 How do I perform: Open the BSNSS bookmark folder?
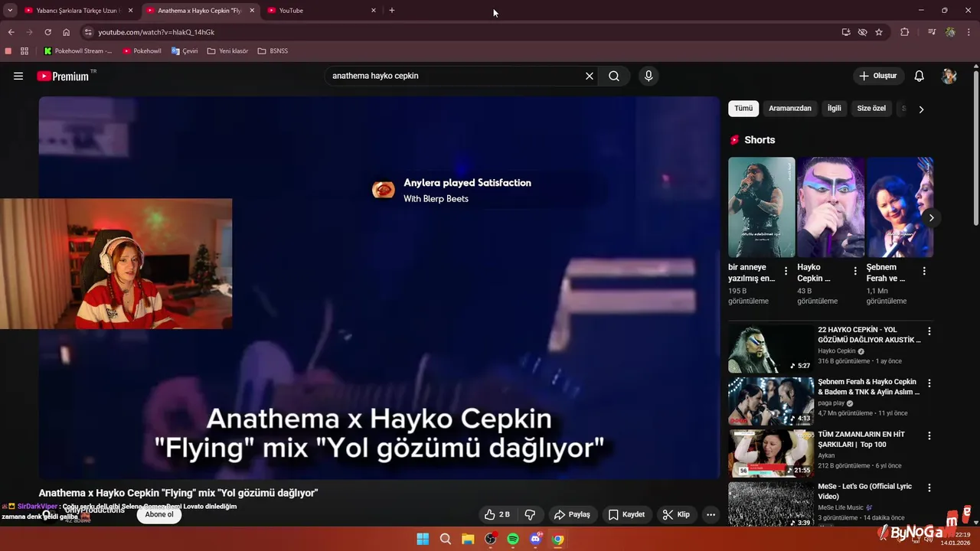[x=273, y=51]
